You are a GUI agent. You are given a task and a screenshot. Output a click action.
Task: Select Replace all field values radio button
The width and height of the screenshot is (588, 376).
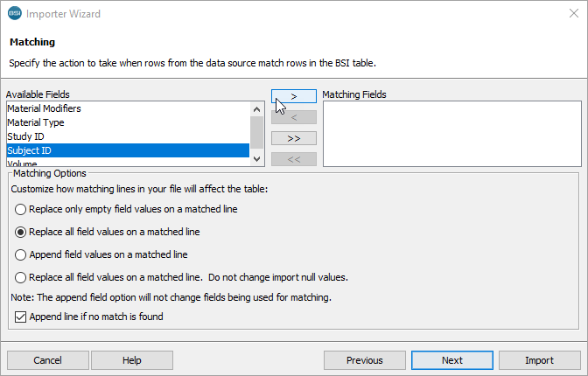coord(21,233)
